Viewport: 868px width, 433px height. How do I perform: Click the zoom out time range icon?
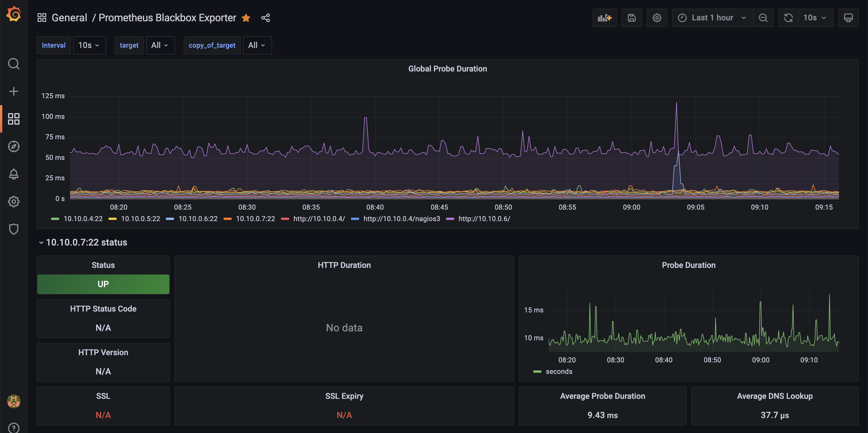click(763, 18)
